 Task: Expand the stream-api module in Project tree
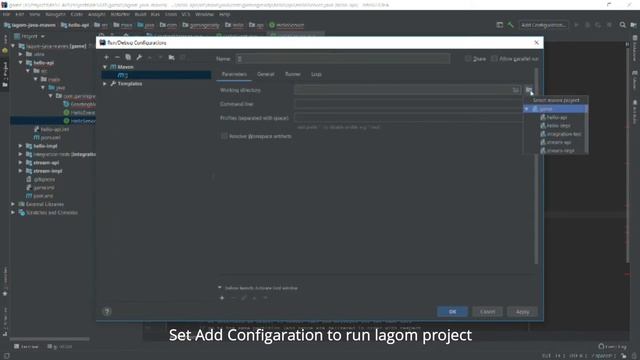[20, 162]
